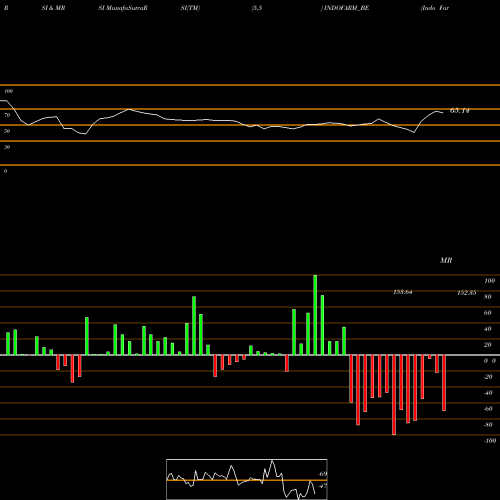
Task: Click the 100 label on MR scale
Action: 489,281
